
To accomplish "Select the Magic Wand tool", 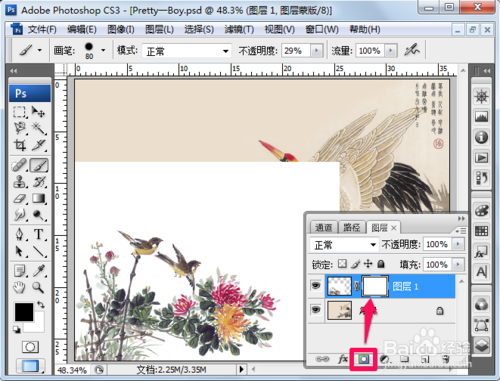I will tap(39, 128).
